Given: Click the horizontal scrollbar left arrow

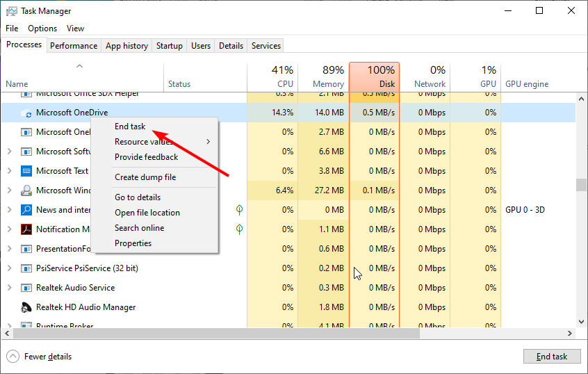Looking at the screenshot, I should [x=7, y=333].
